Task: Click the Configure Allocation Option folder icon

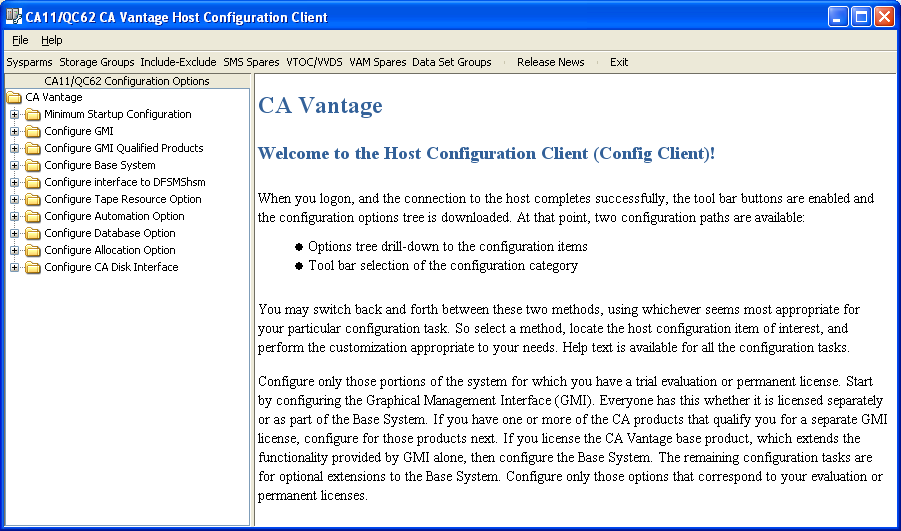Action: 33,251
